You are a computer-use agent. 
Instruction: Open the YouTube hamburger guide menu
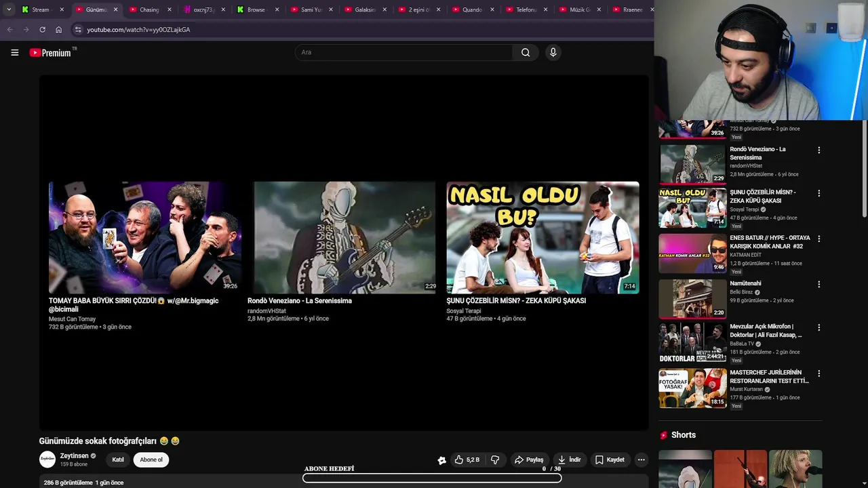point(14,52)
